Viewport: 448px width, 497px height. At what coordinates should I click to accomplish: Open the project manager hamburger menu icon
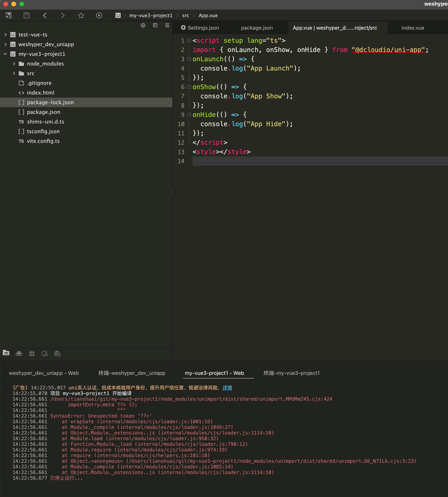click(x=167, y=25)
